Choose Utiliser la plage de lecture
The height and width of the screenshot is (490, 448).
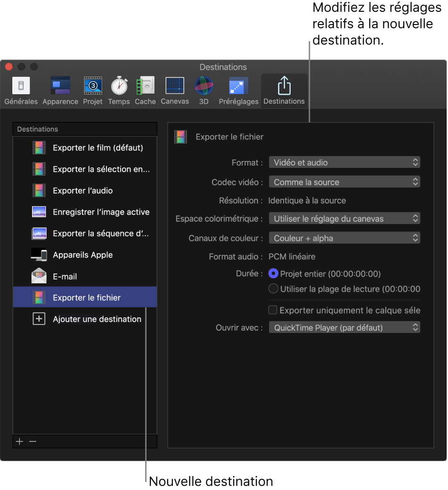274,289
